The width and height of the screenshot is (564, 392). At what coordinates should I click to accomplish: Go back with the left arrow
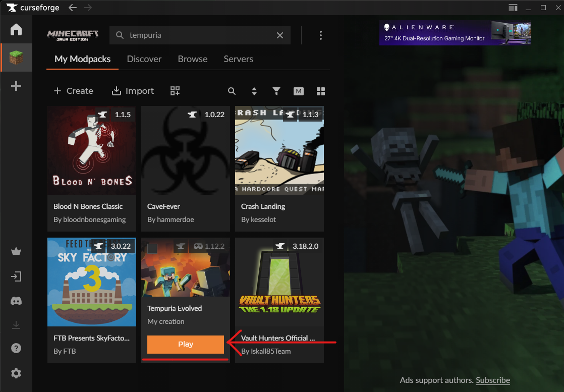[73, 8]
